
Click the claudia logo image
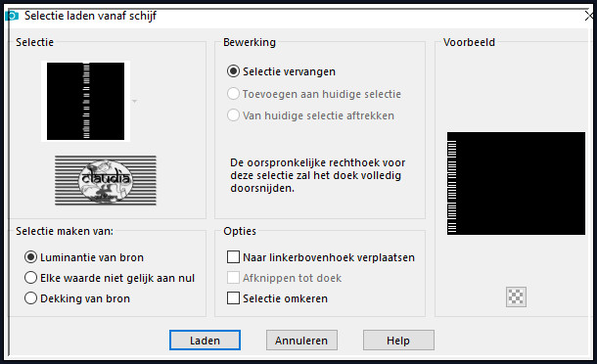coord(106,180)
